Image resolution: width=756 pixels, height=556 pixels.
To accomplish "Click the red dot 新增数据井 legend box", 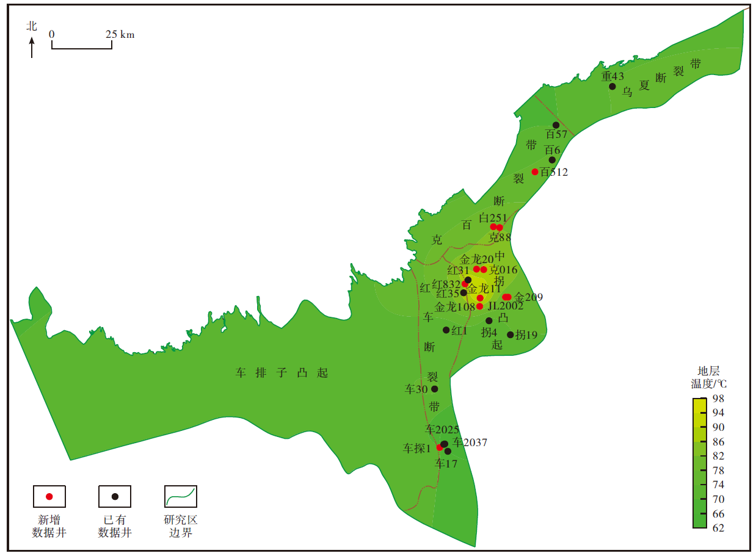I will [x=49, y=496].
